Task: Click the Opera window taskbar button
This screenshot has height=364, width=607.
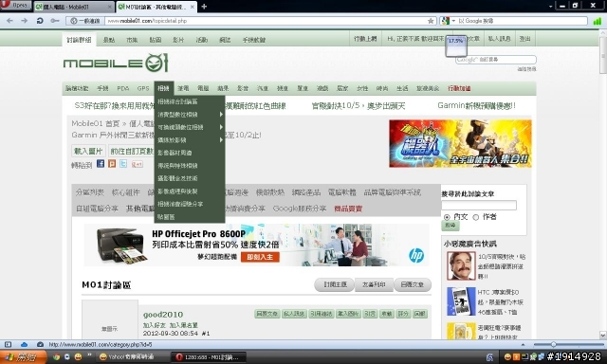Action: 210,356
